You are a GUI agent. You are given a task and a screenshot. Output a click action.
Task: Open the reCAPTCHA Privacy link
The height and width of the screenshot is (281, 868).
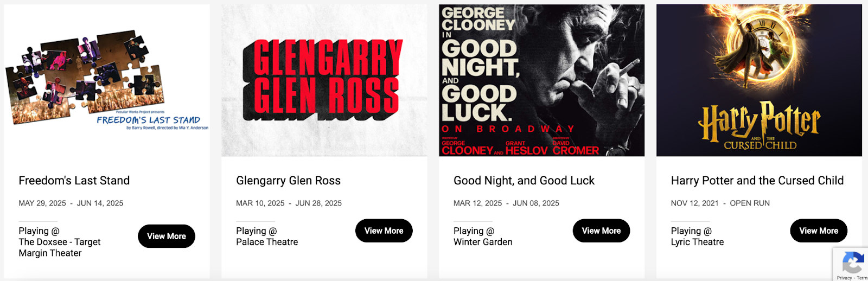tap(844, 278)
